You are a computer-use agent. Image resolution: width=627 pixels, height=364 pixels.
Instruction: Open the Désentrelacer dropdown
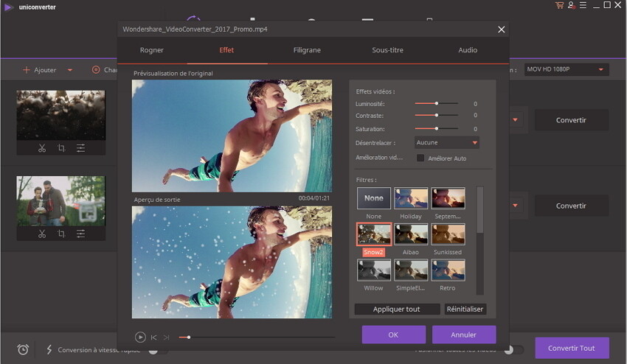[447, 142]
